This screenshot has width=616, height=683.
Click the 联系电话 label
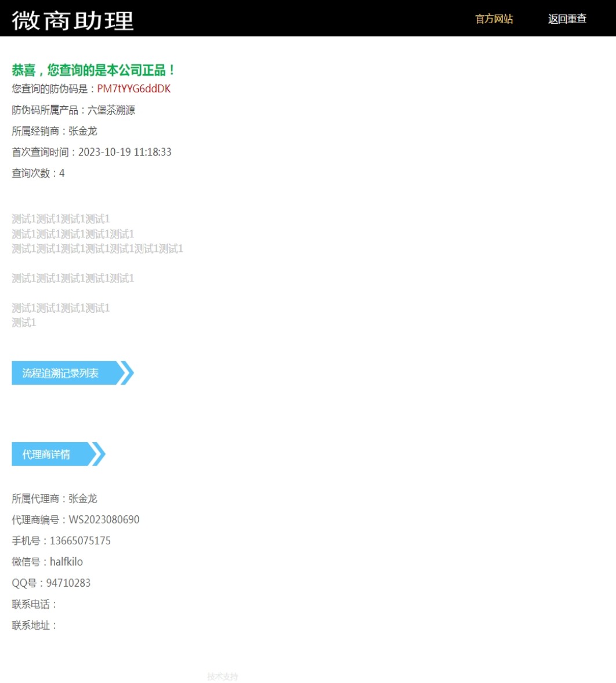point(34,604)
